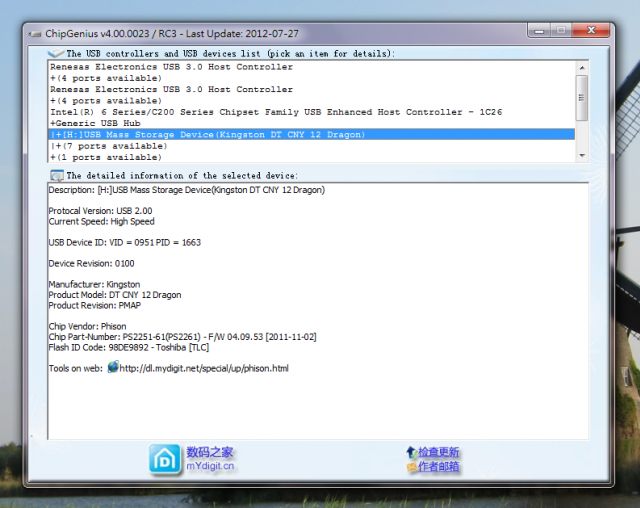Click the device list scroll up arrow
Viewport: 640px width, 508px height.
[x=582, y=68]
